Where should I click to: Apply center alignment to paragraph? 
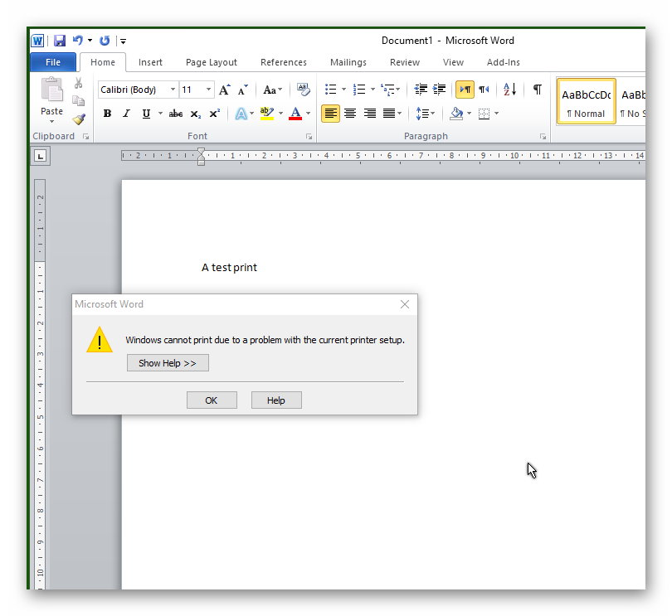coord(350,114)
